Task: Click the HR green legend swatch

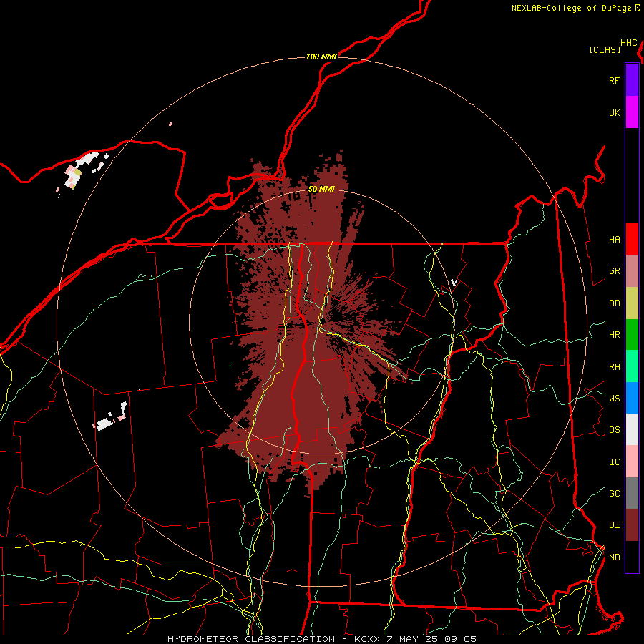Action: tap(632, 334)
